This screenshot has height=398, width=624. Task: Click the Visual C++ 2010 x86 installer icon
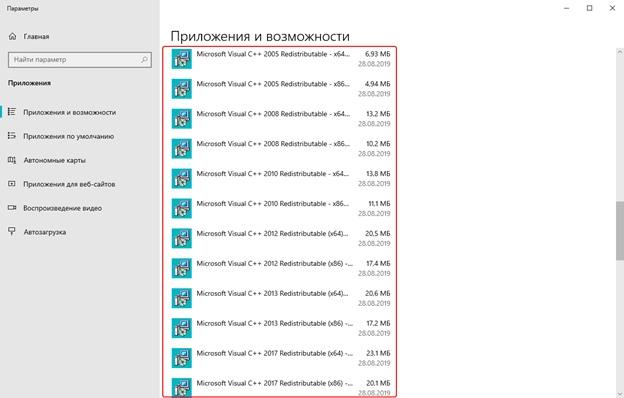(181, 208)
